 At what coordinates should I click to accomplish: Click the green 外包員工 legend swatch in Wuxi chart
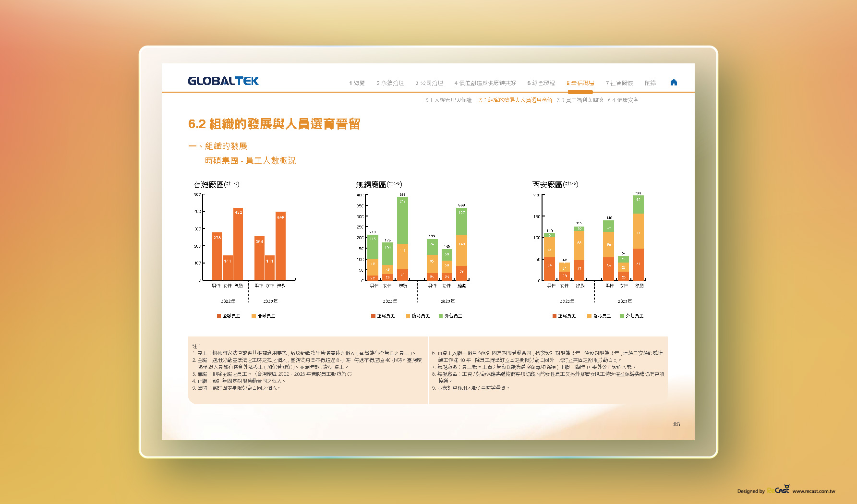click(441, 316)
